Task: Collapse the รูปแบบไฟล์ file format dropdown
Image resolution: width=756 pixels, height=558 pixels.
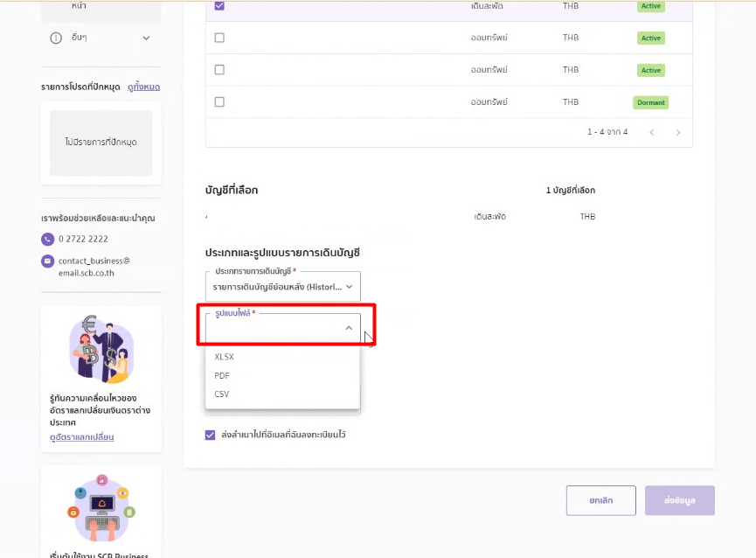Action: click(x=283, y=328)
